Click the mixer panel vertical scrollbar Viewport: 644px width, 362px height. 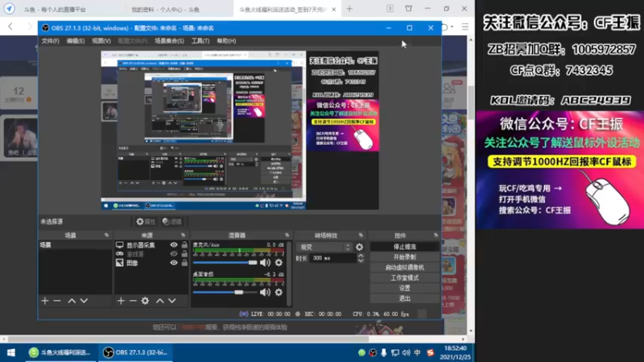tap(289, 274)
